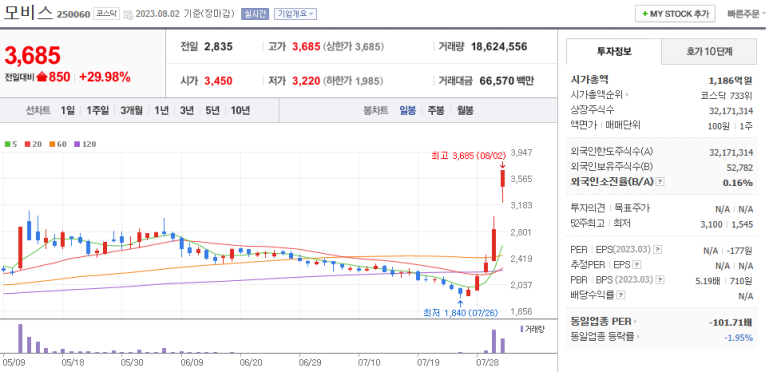The image size is (773, 372).
Task: Click the 외국인보유주식수 value 52,782
Action: tap(740, 168)
